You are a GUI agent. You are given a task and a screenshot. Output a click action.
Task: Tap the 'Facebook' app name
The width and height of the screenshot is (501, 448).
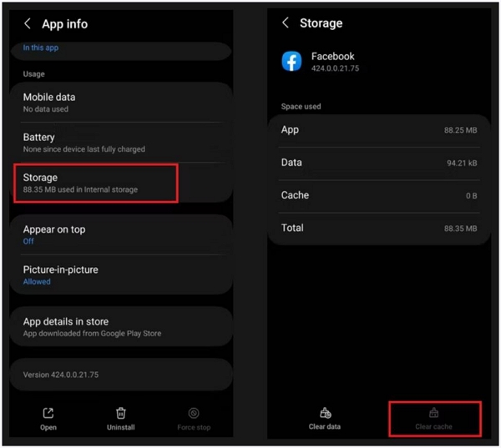[x=333, y=56]
